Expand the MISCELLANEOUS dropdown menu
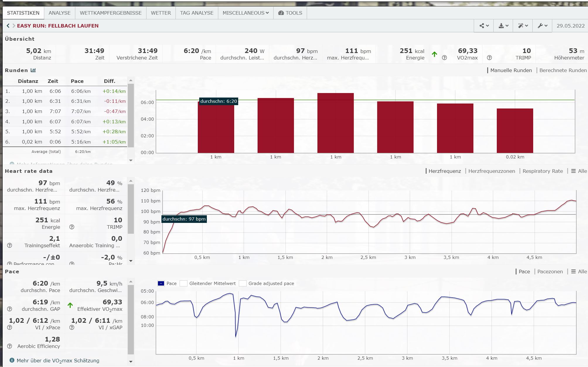 (x=246, y=13)
